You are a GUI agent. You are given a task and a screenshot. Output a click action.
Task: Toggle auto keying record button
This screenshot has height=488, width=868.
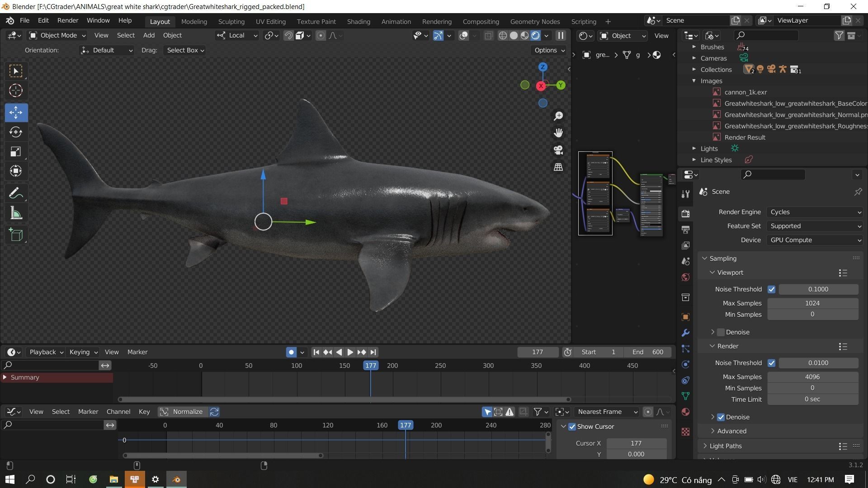coord(291,352)
